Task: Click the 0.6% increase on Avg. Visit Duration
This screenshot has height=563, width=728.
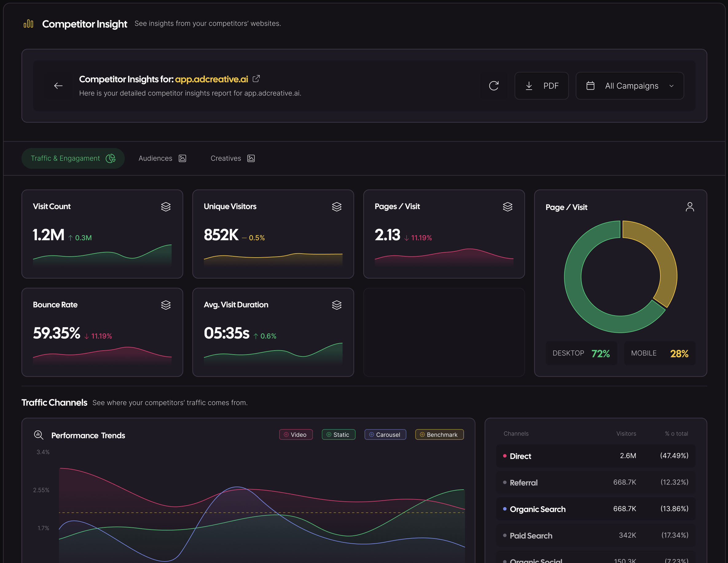Action: pos(265,336)
